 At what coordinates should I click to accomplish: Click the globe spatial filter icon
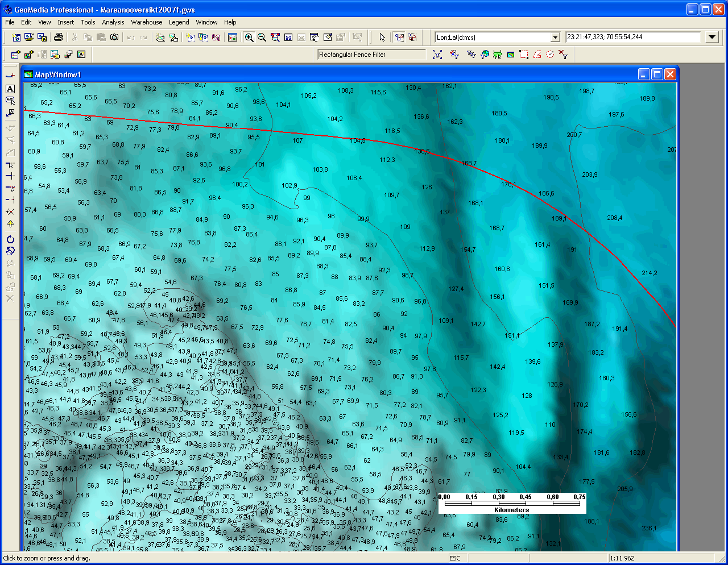click(485, 55)
